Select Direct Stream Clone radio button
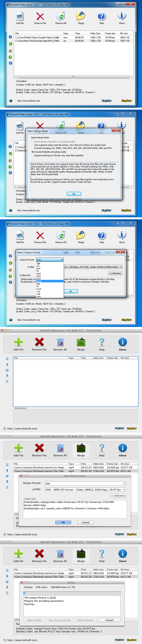 (x=33, y=142)
